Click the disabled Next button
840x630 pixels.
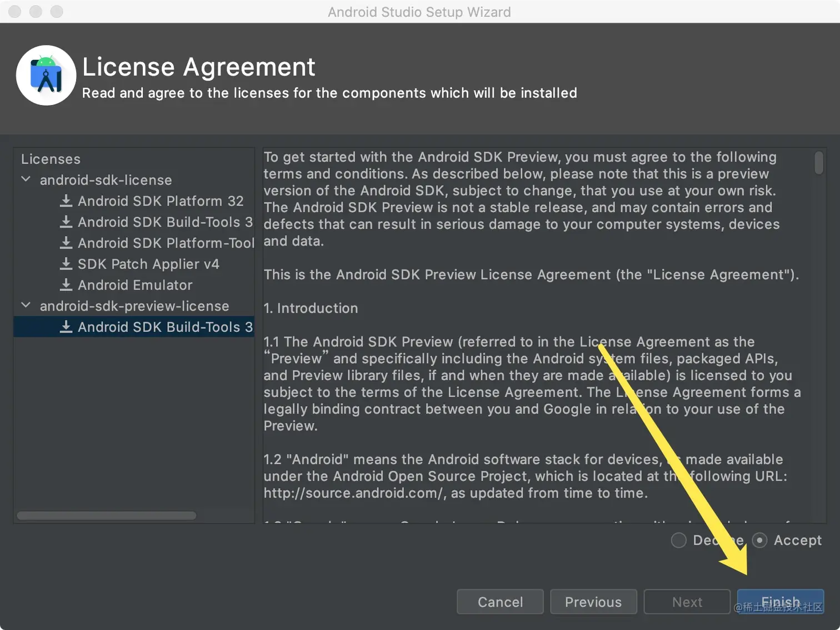(687, 602)
